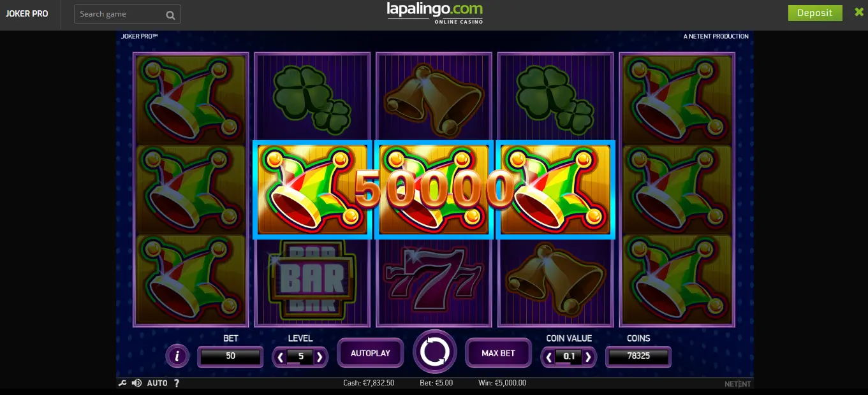Open help question mark icon

177,383
